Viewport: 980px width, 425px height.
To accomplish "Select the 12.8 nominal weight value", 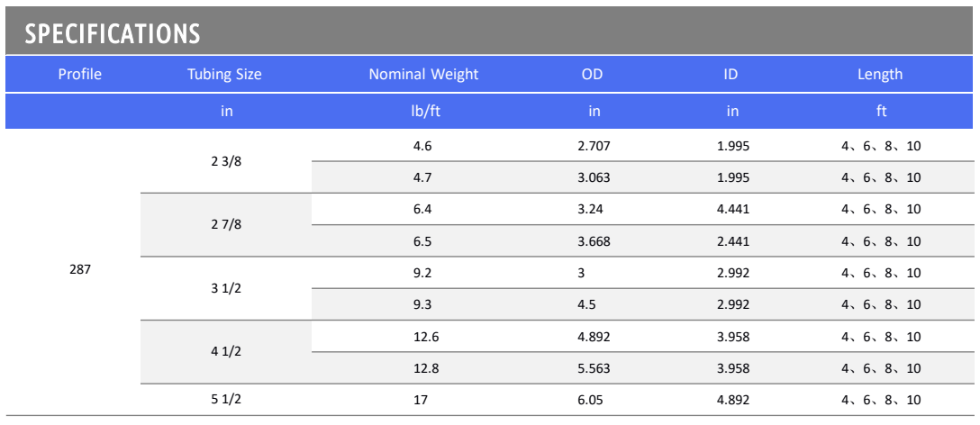I will point(425,368).
